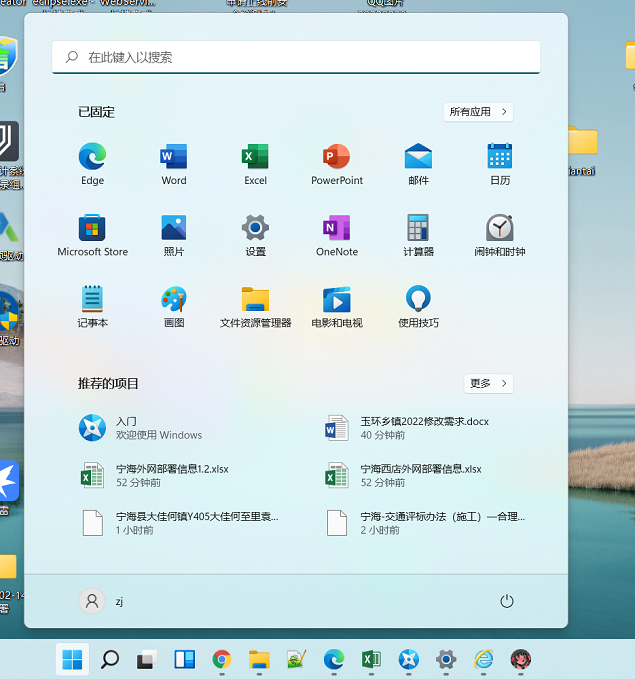The width and height of the screenshot is (635, 679).
Task: Launch 记事本 notepad
Action: pyautogui.click(x=92, y=306)
